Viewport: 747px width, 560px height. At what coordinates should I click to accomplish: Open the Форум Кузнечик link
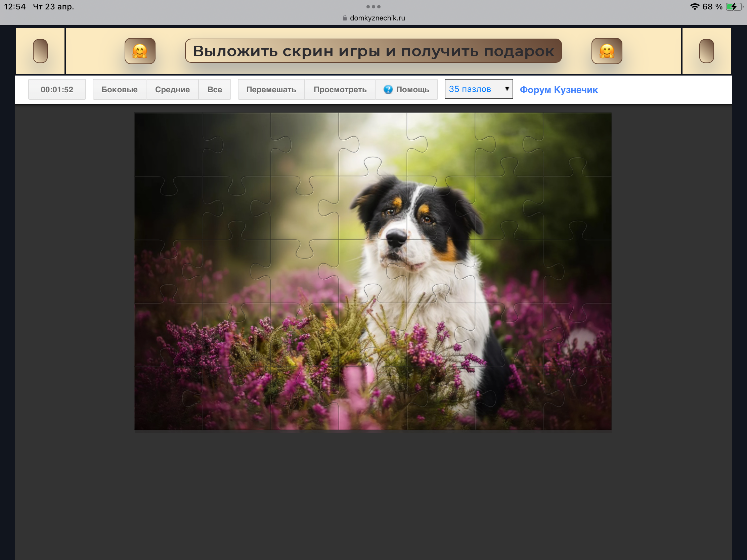(559, 90)
